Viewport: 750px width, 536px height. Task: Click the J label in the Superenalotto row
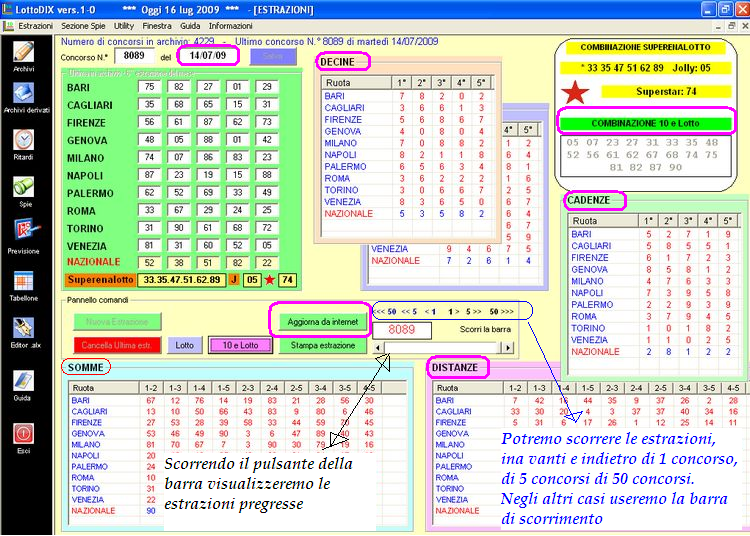coord(234,280)
